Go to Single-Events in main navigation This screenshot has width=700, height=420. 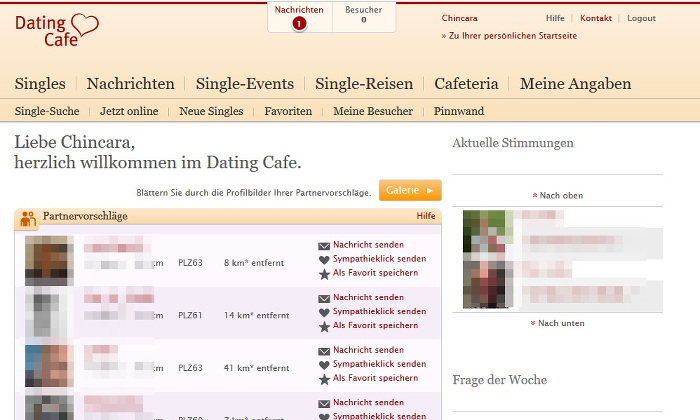pos(245,84)
